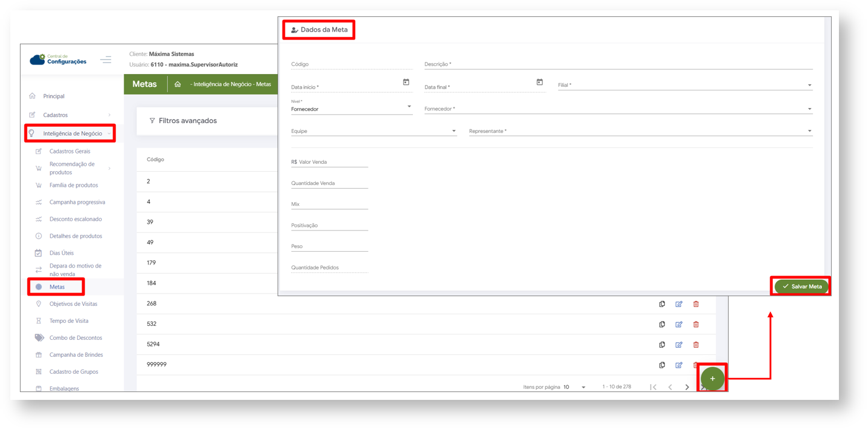
Task: Click the Salvar Meta button
Action: [x=801, y=286]
